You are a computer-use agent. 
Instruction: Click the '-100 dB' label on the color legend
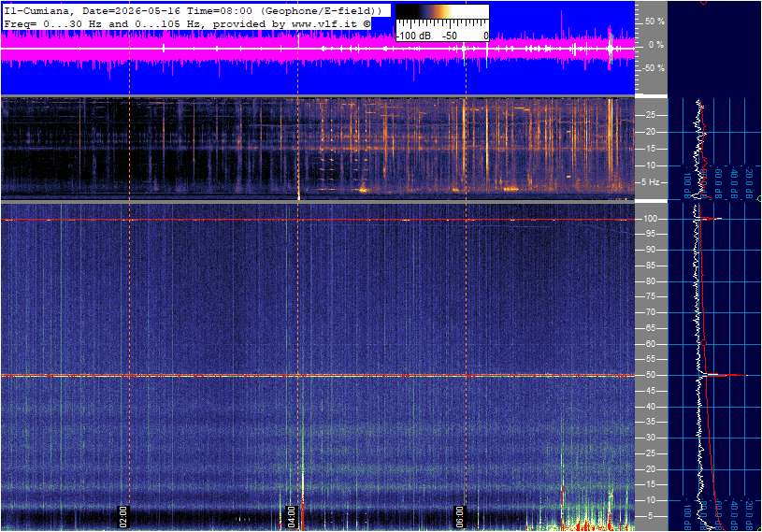pos(414,36)
